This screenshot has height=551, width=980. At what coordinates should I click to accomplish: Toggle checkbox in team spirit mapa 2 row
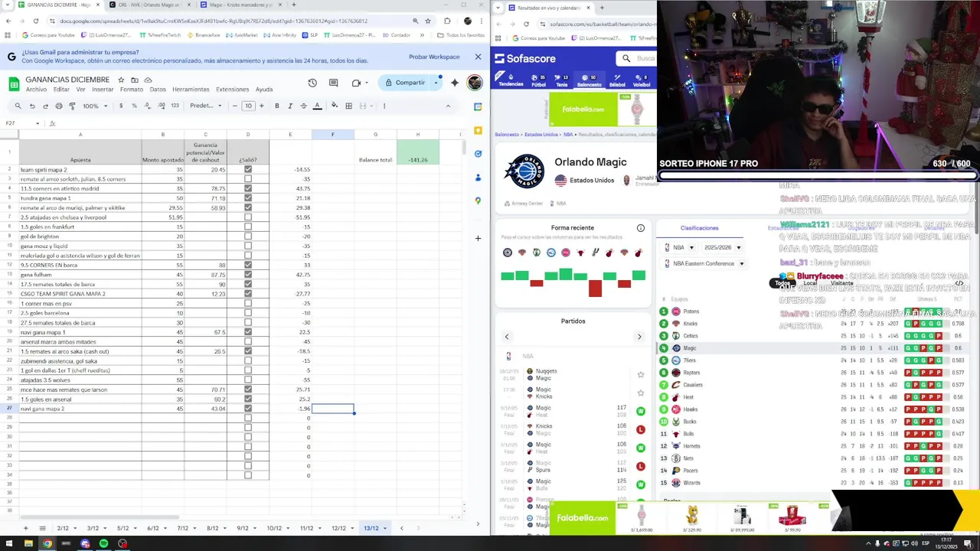coord(247,169)
